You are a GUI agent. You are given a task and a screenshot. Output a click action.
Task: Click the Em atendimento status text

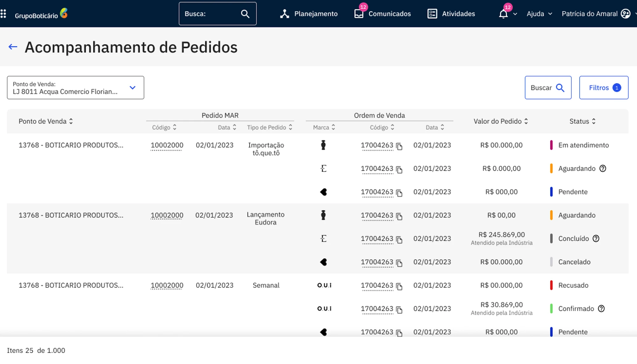click(x=583, y=145)
